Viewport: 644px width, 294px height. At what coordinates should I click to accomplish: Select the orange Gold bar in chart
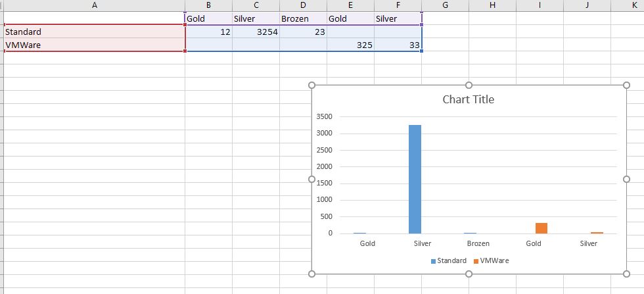click(541, 228)
